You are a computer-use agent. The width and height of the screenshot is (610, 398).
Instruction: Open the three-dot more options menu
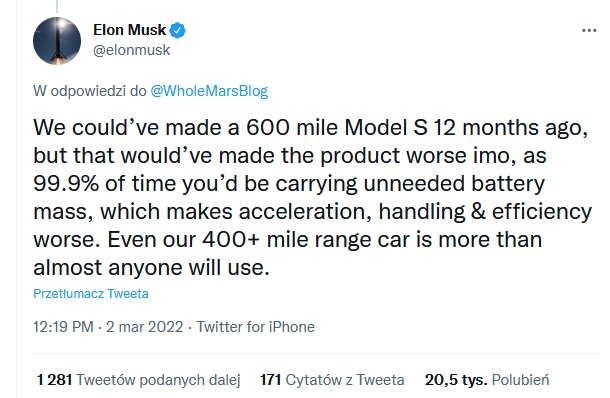point(589,30)
